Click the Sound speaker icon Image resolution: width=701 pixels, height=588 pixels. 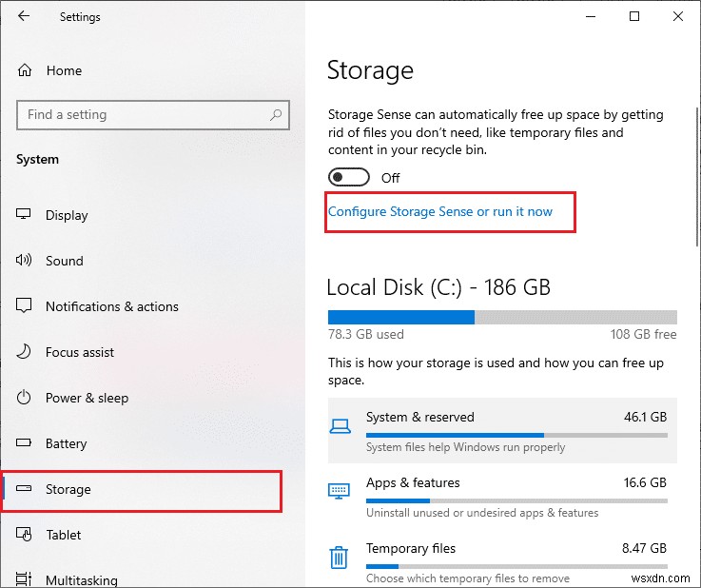coord(26,261)
